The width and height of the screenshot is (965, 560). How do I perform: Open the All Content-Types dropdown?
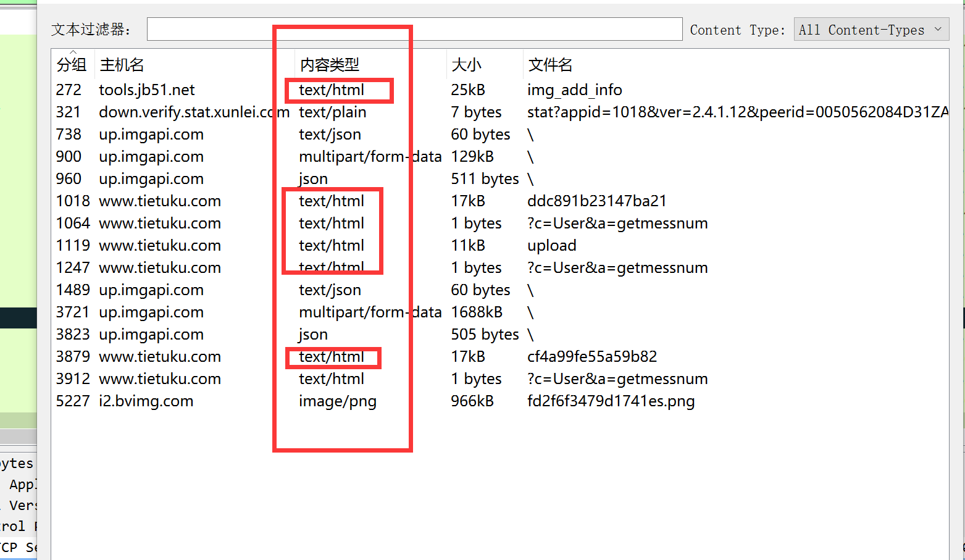point(871,29)
